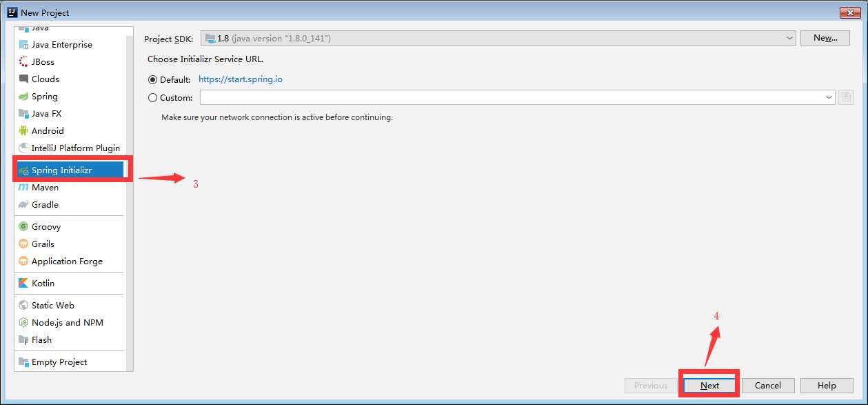Click the Maven m icon

[x=23, y=188]
